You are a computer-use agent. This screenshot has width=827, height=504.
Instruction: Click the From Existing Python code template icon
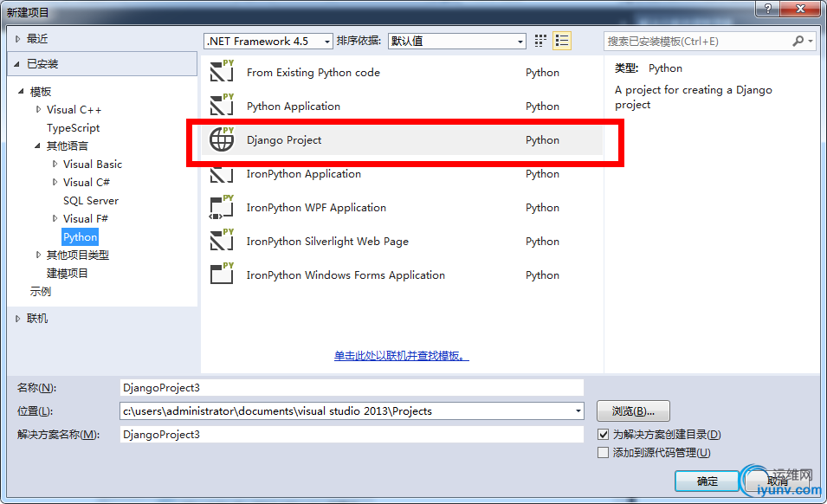point(222,71)
